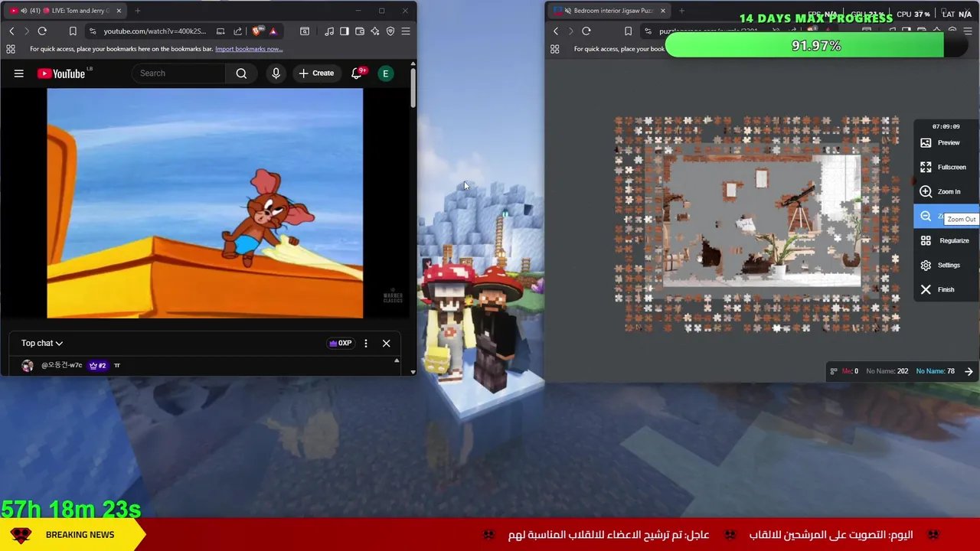Screen dimensions: 980x551
Task: Click the Import bookmarks now link
Action: point(249,49)
